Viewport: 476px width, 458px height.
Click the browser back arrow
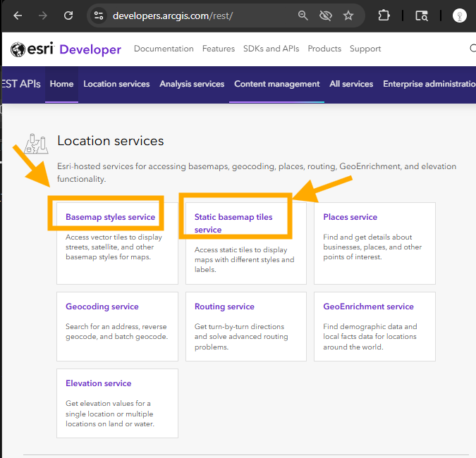(x=18, y=16)
